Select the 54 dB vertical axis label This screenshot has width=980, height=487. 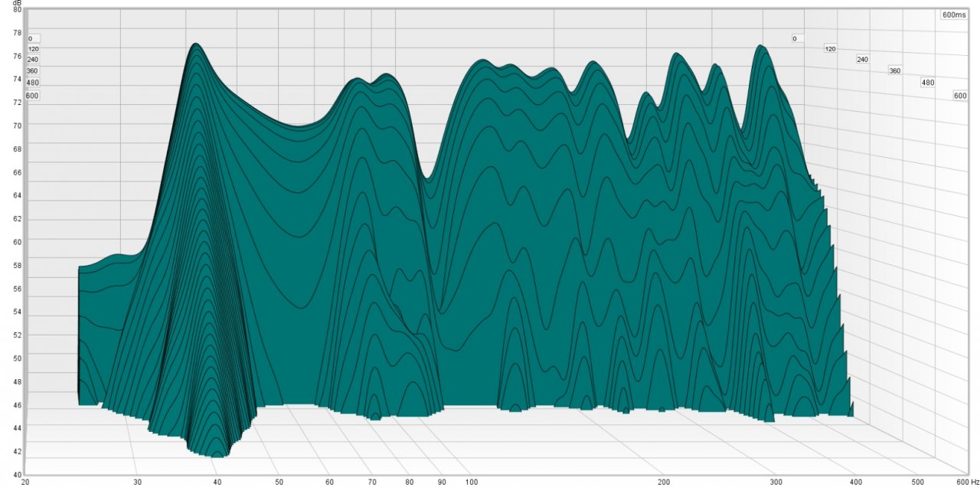click(x=17, y=312)
